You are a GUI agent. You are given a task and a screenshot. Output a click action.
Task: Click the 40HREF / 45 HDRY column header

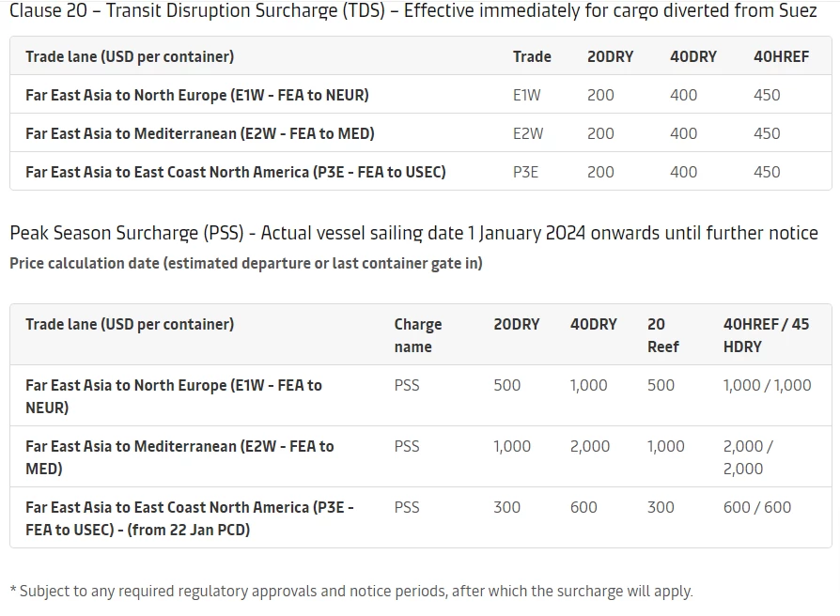click(x=766, y=335)
